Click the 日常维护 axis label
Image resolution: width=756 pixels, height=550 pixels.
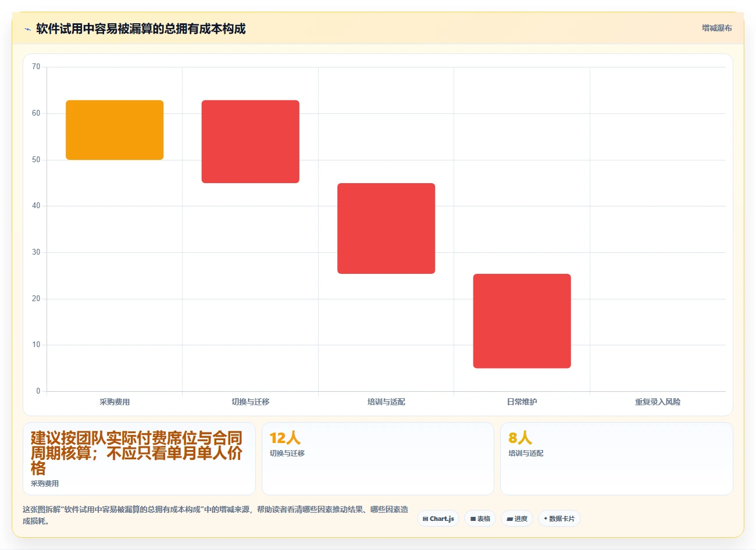click(522, 402)
